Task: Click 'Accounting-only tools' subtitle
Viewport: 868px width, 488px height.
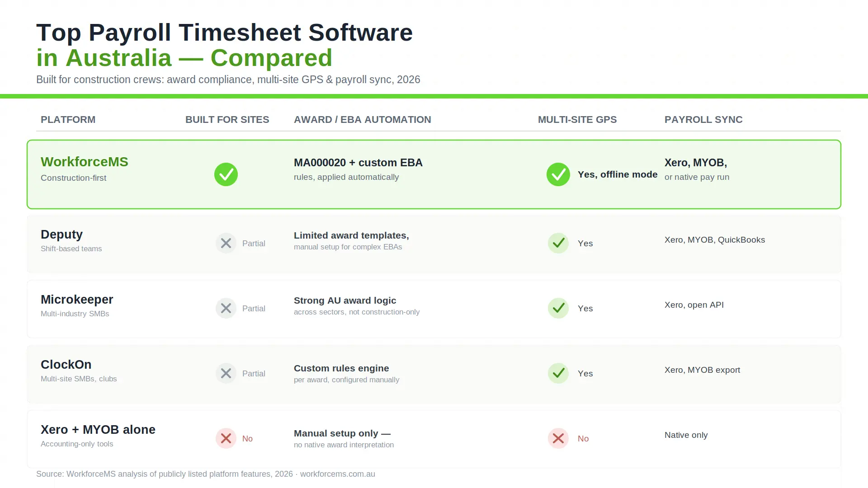Action: pos(77,444)
